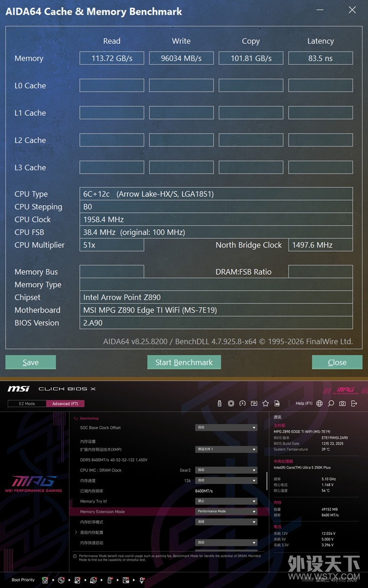The width and height of the screenshot is (368, 588).
Task: Open the 内存速度 memory speed dropdown
Action: click(227, 480)
